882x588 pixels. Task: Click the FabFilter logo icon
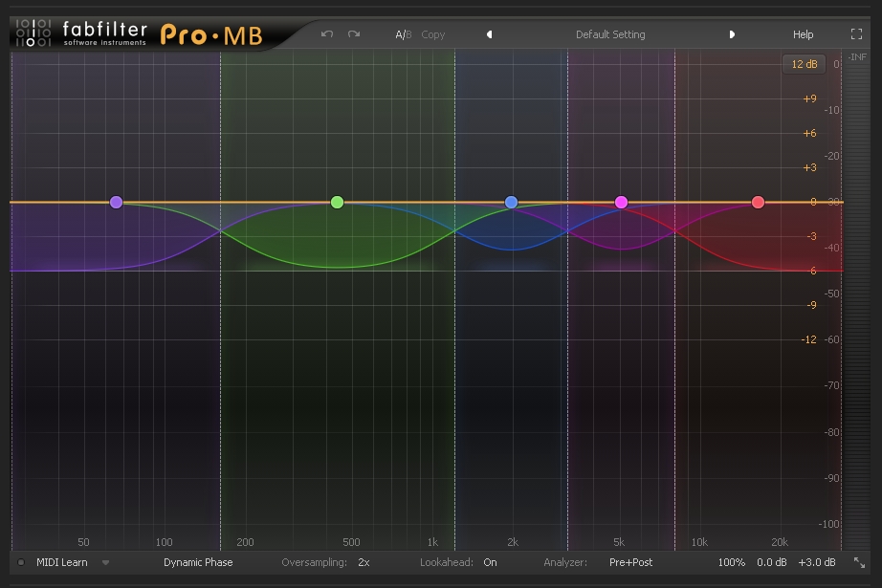pos(33,33)
